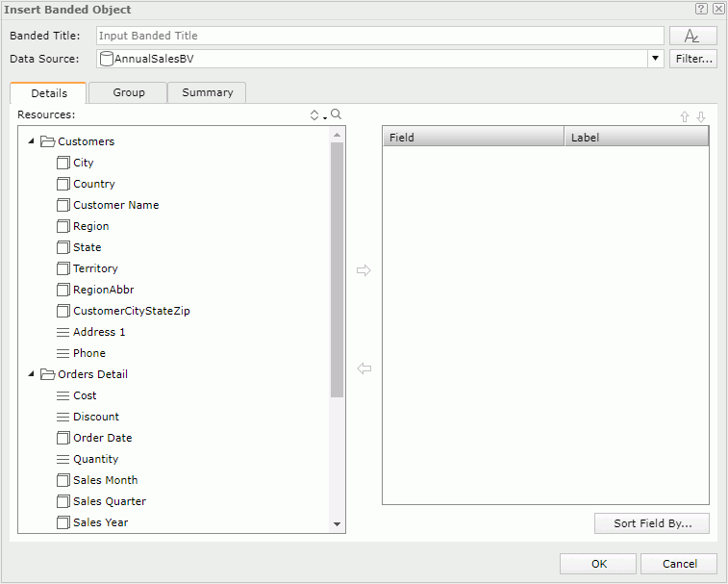This screenshot has width=728, height=584.
Task: Click the Banded Title input field
Action: (x=380, y=36)
